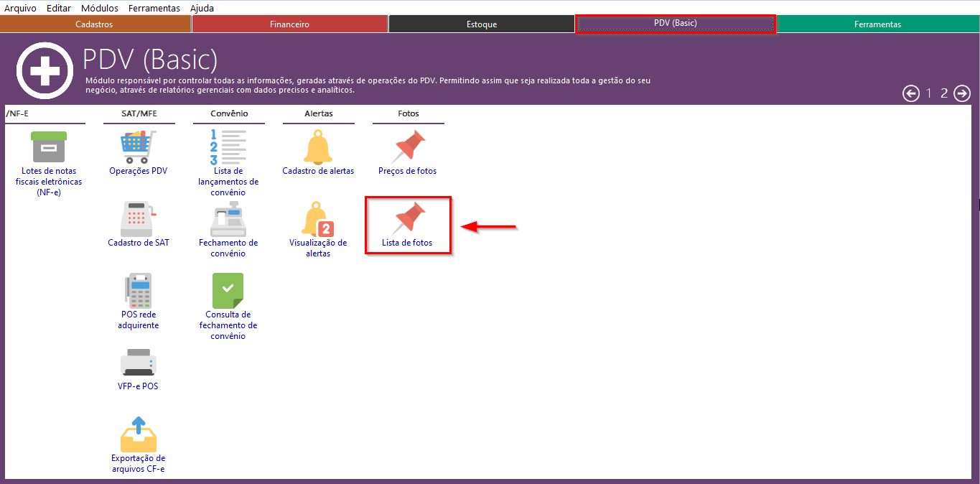980x484 pixels.
Task: Open the Preços de fotos pin icon
Action: [409, 146]
